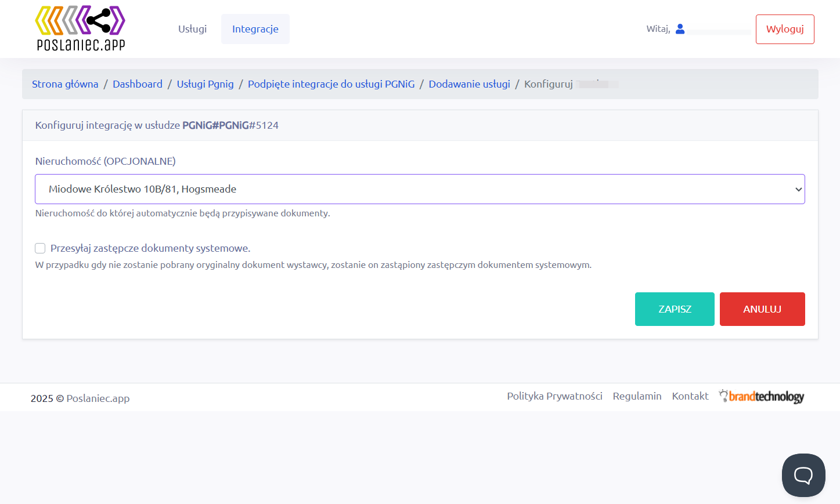Open Polityka Prywatności footer link

tap(554, 396)
